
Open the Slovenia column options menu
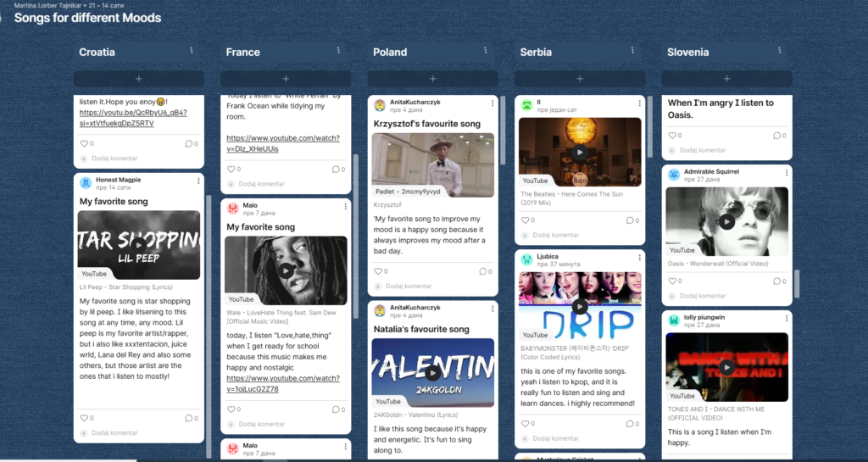click(x=780, y=50)
